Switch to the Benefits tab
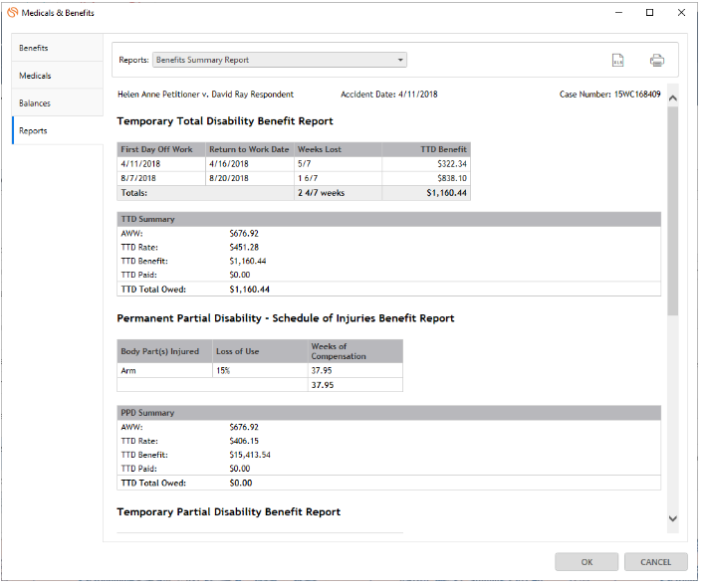This screenshot has height=588, width=706. click(x=57, y=48)
